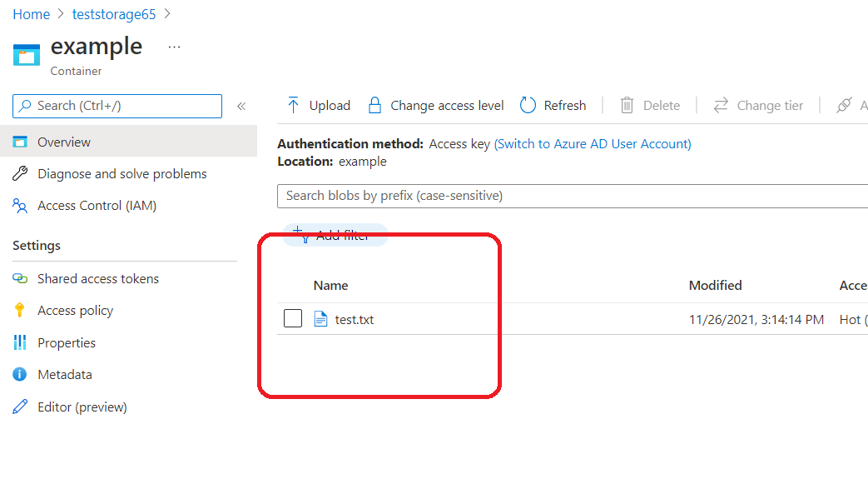Click the modified date 11/26/2021, 3:14:14 PM
Screen dimensions: 868x484
756,320
